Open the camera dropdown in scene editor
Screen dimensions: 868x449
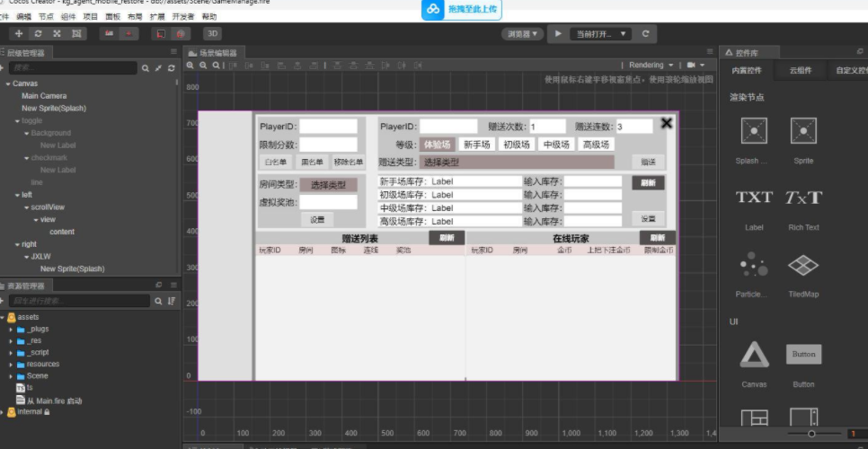pyautogui.click(x=695, y=66)
